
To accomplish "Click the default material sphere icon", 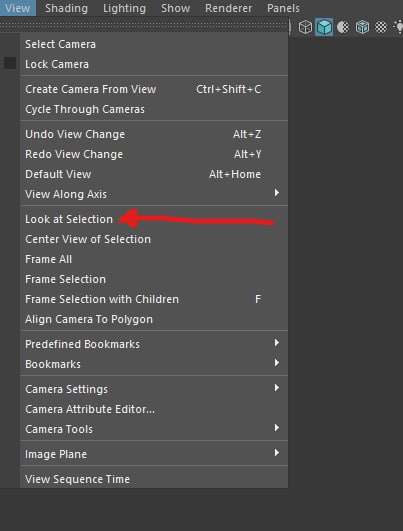I will [x=343, y=27].
